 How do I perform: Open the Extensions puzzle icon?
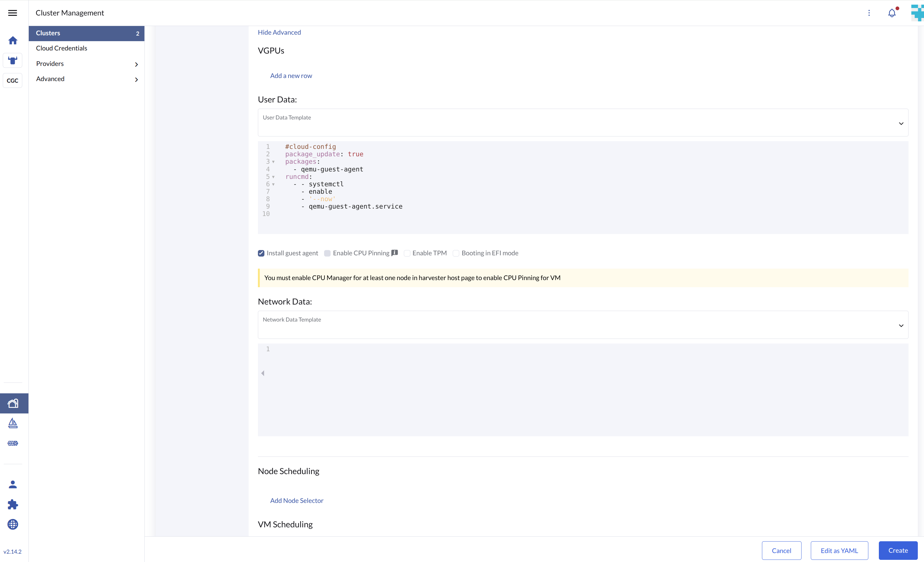[13, 504]
